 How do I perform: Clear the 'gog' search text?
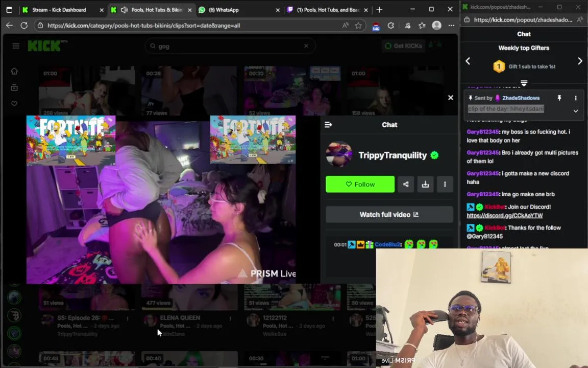tap(306, 46)
